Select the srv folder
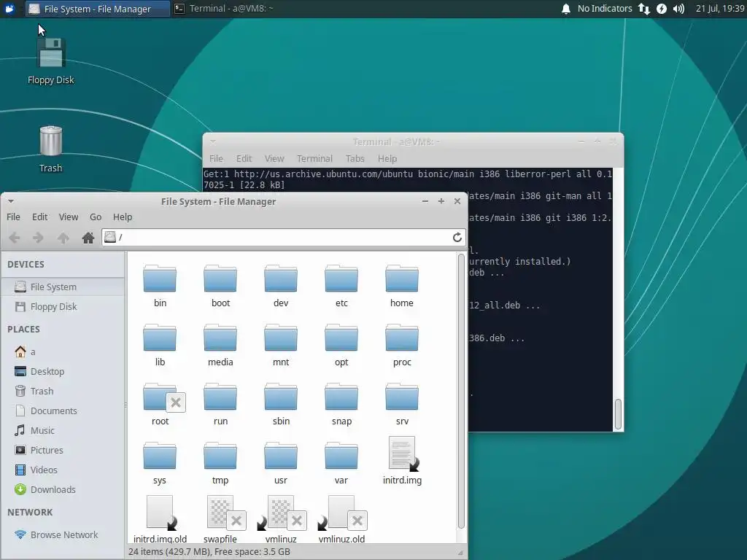The image size is (747, 560). (x=402, y=404)
